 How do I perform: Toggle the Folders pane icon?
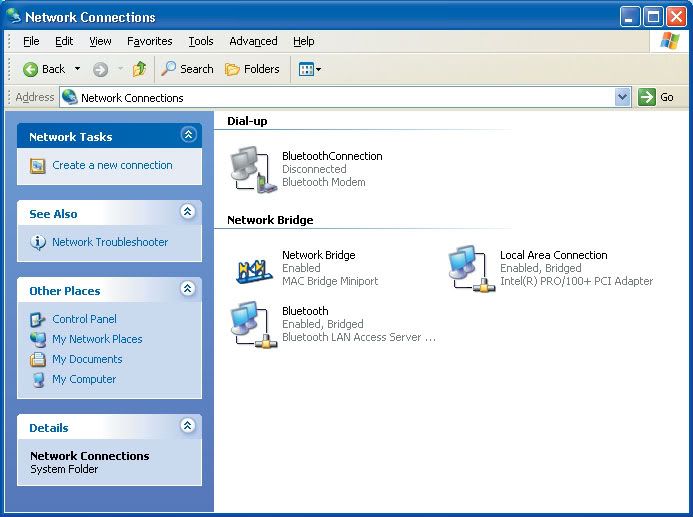pos(232,69)
